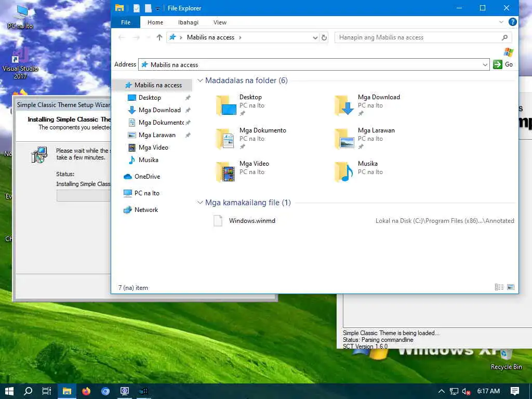
Task: Go up one level with Up arrow
Action: (x=159, y=37)
